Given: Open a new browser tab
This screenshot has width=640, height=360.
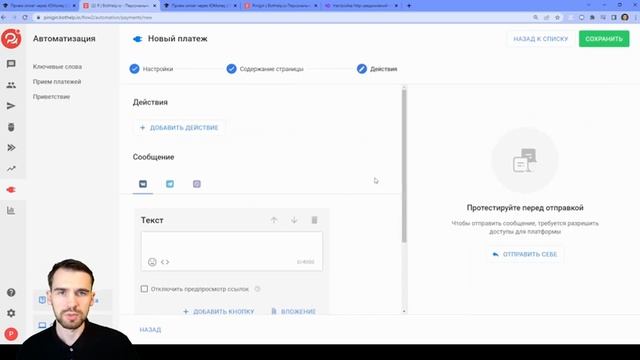Looking at the screenshot, I should pos(409,6).
